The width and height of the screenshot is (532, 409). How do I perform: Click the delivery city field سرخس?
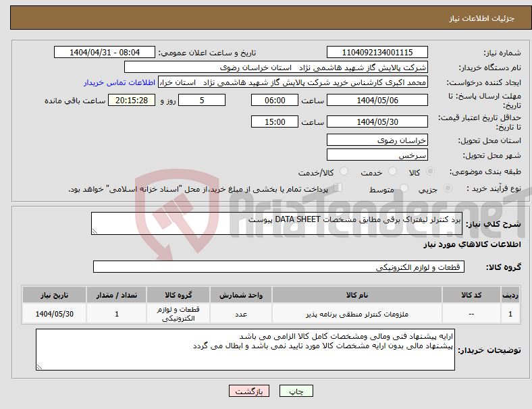point(377,155)
